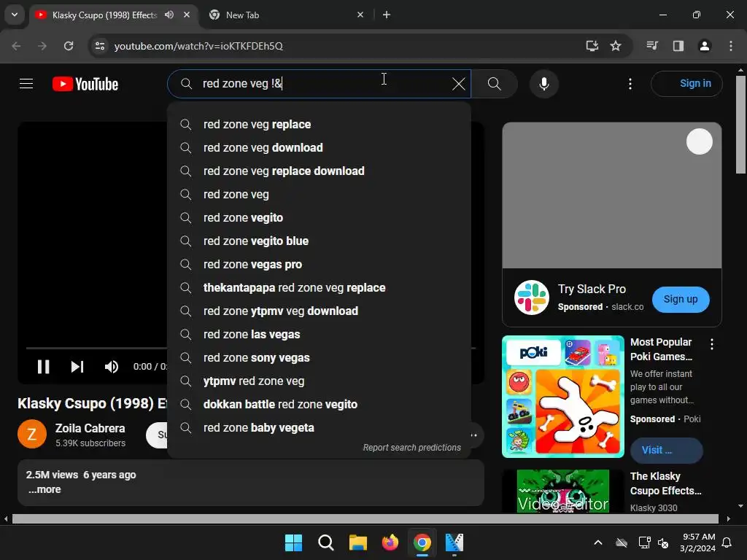Open YouTube settings three-dot menu
The width and height of the screenshot is (747, 560).
pyautogui.click(x=630, y=85)
